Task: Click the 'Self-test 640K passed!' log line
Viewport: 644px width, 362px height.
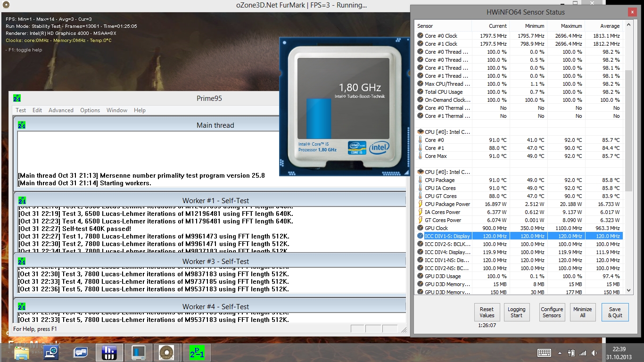Action: pos(74,229)
